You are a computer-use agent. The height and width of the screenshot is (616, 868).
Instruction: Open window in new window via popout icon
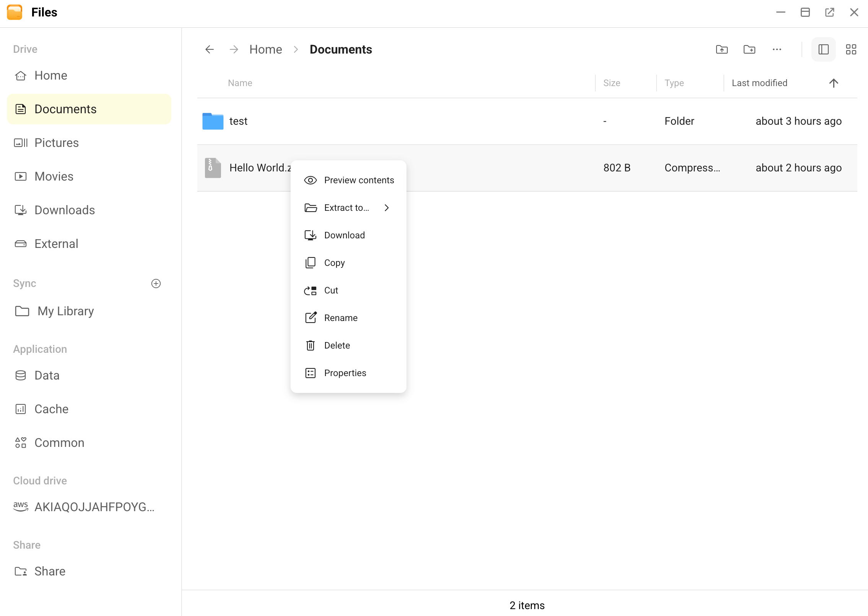click(830, 12)
